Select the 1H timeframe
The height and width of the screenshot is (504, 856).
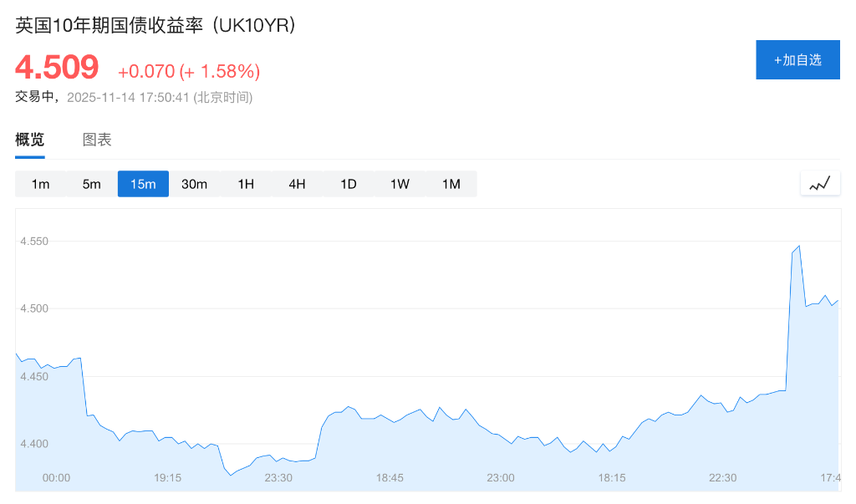click(245, 184)
